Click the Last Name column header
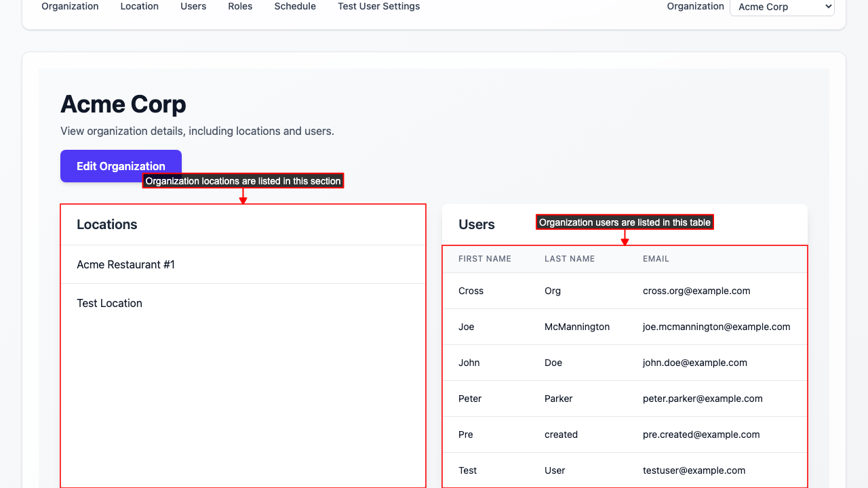The image size is (868, 488). pos(569,259)
